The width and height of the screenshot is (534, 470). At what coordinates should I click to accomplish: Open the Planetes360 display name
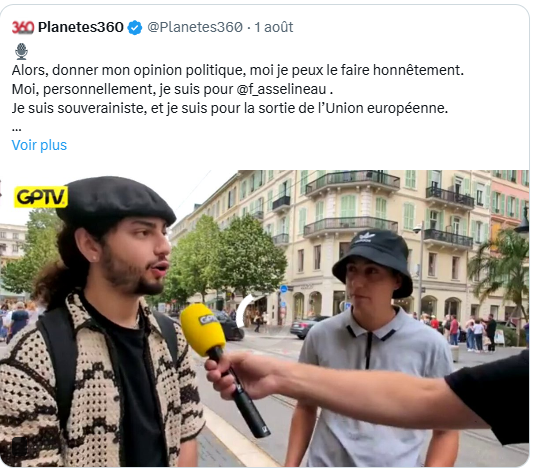point(80,27)
